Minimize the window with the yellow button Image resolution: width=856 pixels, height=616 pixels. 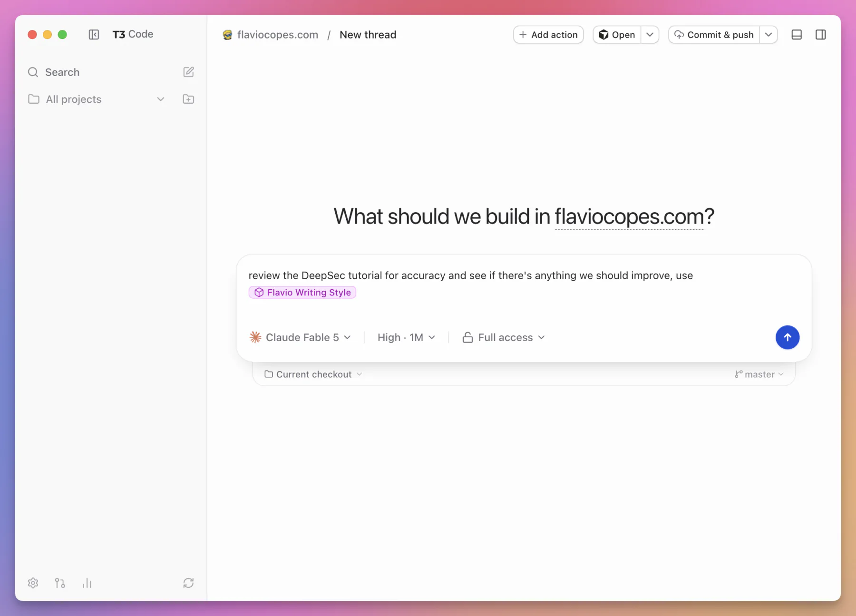(x=47, y=34)
